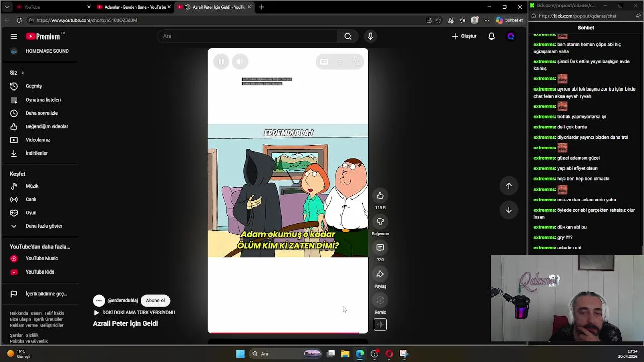Image resolution: width=644 pixels, height=362 pixels.
Task: Click DOKİ DOKİ AMA TÜRK VERSİYONU sound link
Action: point(138,312)
